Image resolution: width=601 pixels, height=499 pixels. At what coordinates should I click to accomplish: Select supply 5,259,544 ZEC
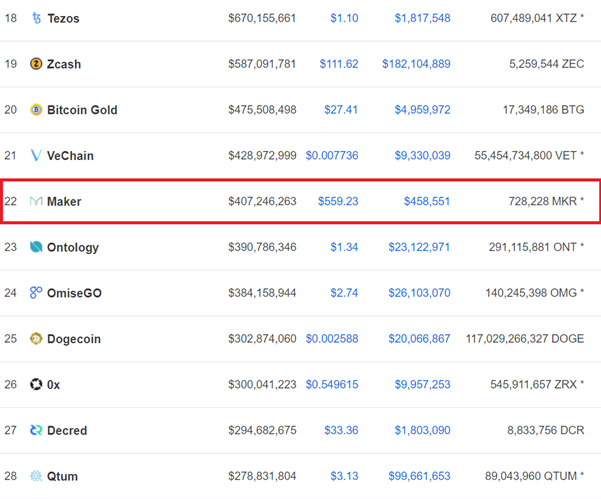click(x=547, y=64)
